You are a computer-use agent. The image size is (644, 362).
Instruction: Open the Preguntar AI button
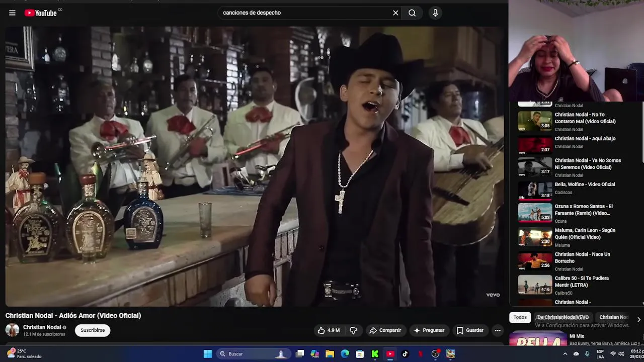pos(429,330)
